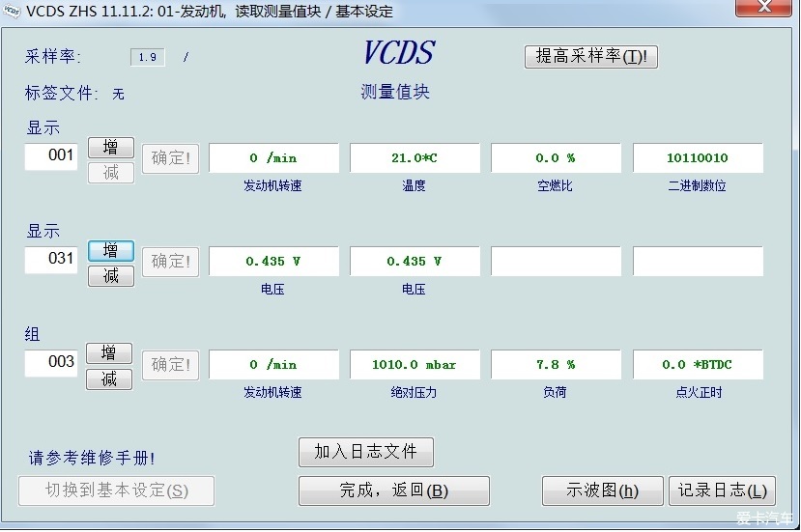The height and width of the screenshot is (532, 801).
Task: Select the 1010.0 mbar pressure value
Action: coord(415,365)
